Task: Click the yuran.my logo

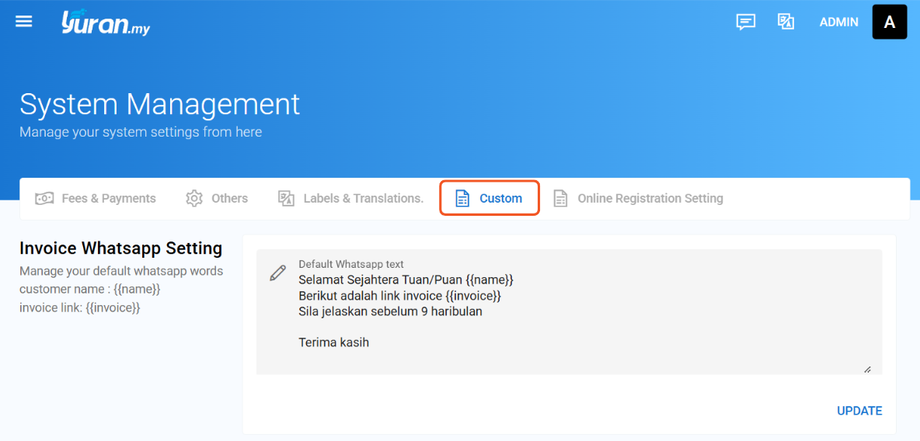Action: pos(105,23)
